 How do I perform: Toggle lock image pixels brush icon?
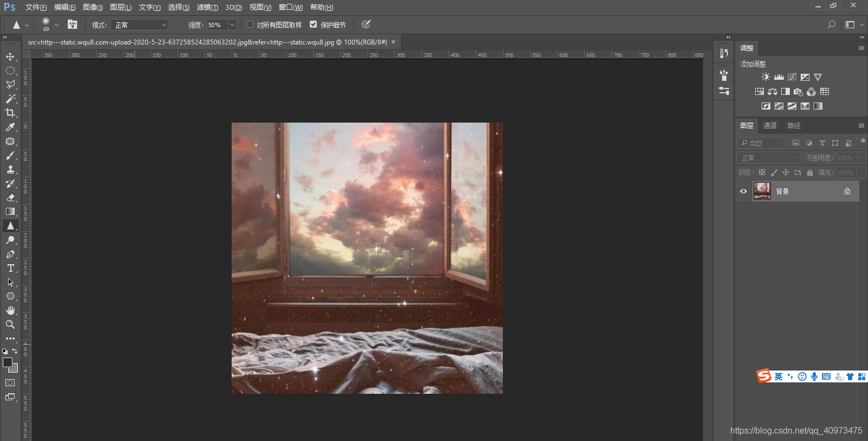(x=774, y=172)
